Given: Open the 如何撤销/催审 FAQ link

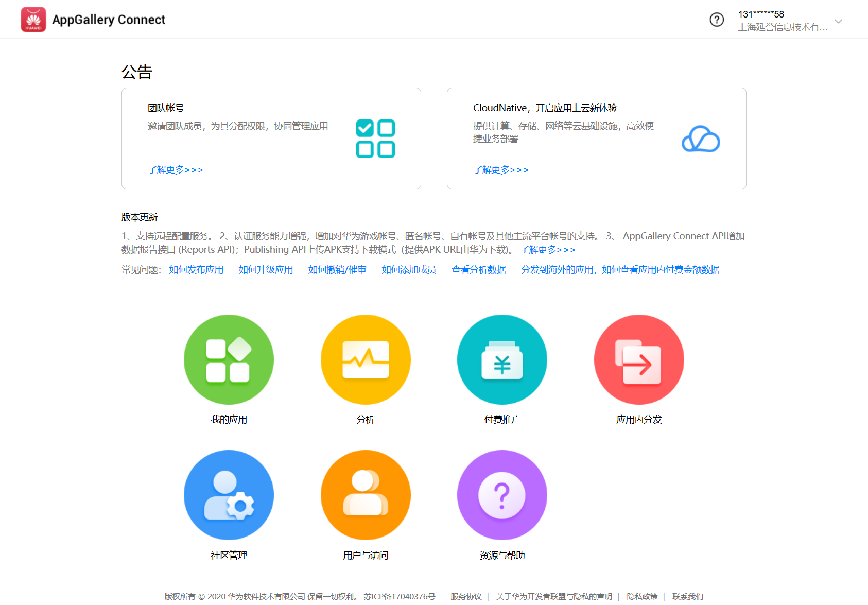Looking at the screenshot, I should coord(337,270).
